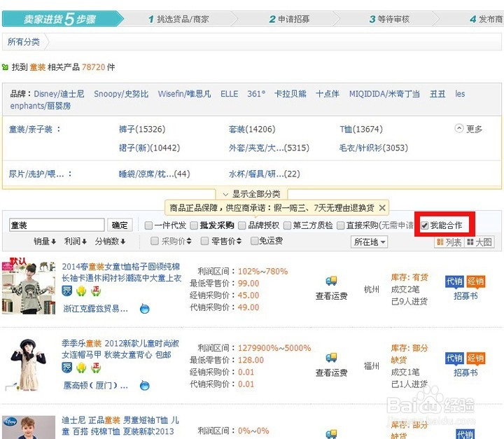
Task: Open the 童装/亲子装 category
Action: [x=31, y=130]
